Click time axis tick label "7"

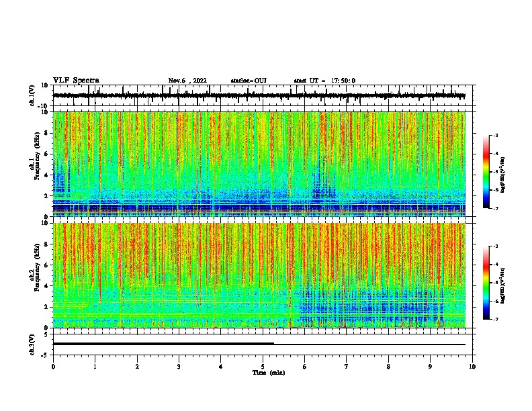347,366
